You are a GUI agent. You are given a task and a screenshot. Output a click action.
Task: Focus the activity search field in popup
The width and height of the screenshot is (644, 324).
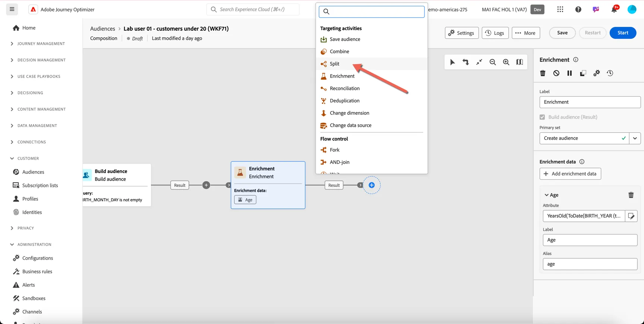372,12
